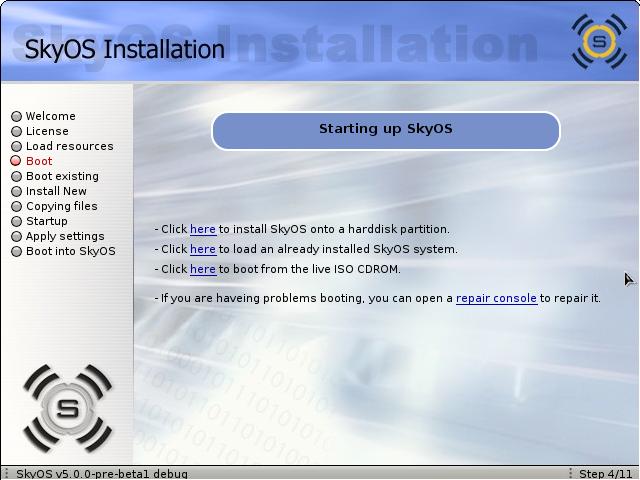Screen dimensions: 640x480
Task: Click the 'License' step label
Action: click(x=47, y=131)
